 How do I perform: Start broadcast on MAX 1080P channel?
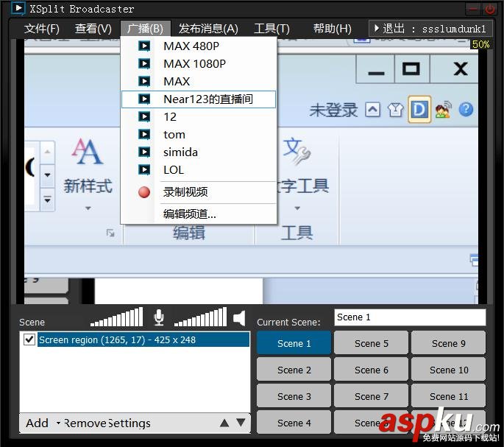coord(199,64)
